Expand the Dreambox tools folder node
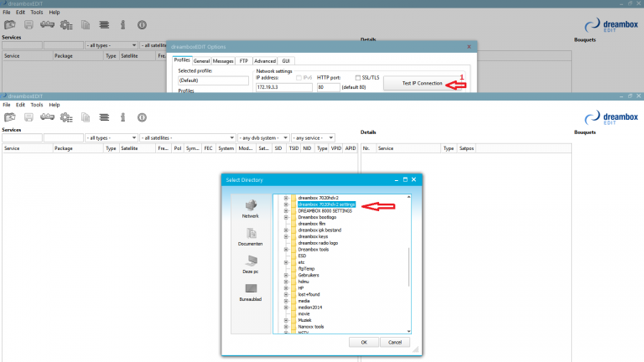Screen dimensions: 644x362 tap(286, 249)
